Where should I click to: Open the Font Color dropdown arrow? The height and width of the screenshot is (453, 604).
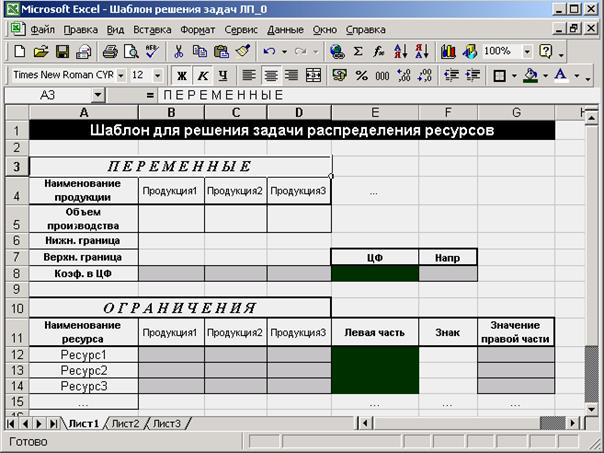(x=577, y=76)
